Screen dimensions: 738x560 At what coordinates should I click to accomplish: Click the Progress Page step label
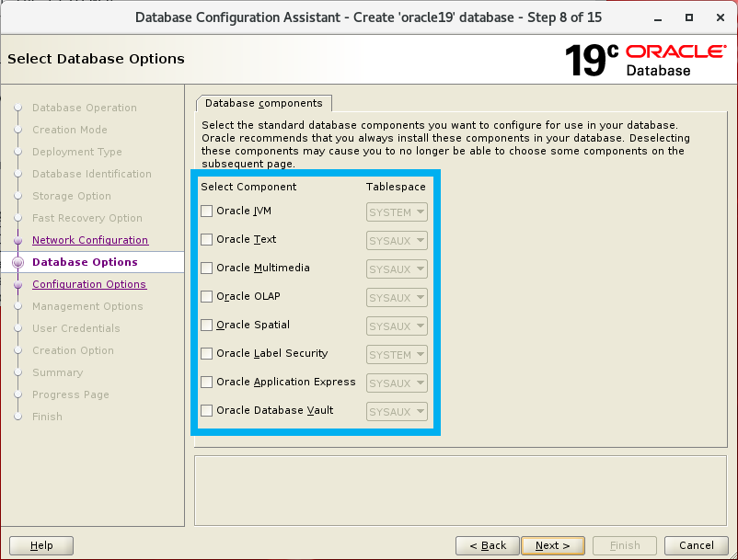(71, 394)
